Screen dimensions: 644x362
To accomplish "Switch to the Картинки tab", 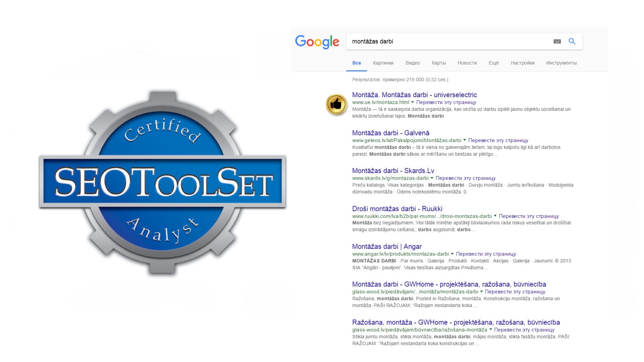I will pyautogui.click(x=383, y=63).
